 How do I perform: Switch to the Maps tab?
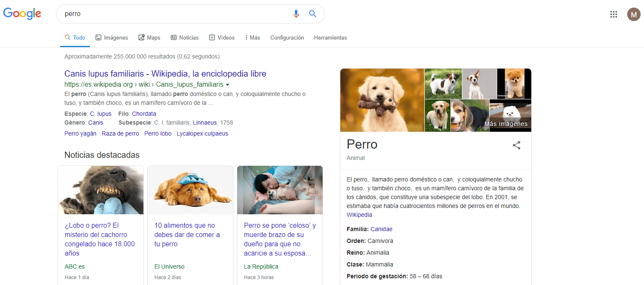[x=149, y=37]
